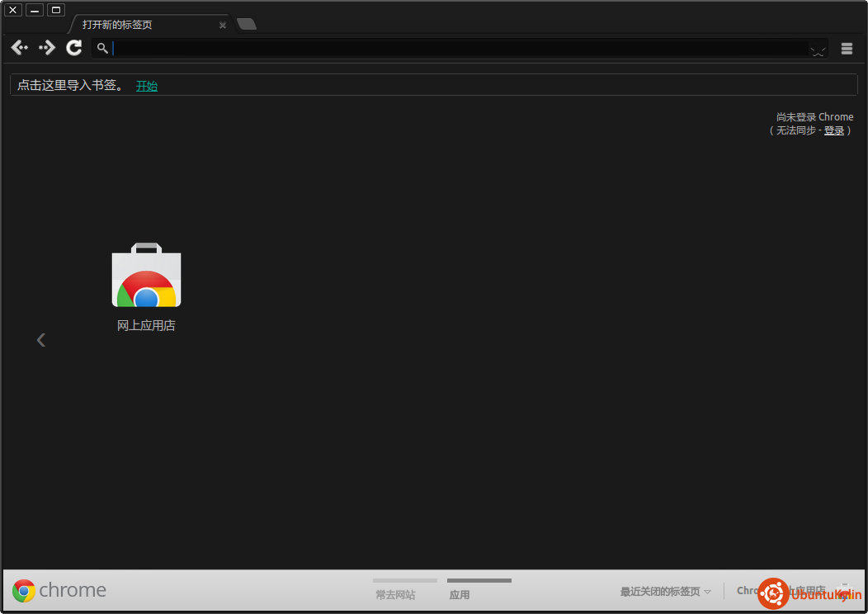Image resolution: width=868 pixels, height=614 pixels.
Task: Open the Chrome hamburger menu
Action: click(847, 49)
